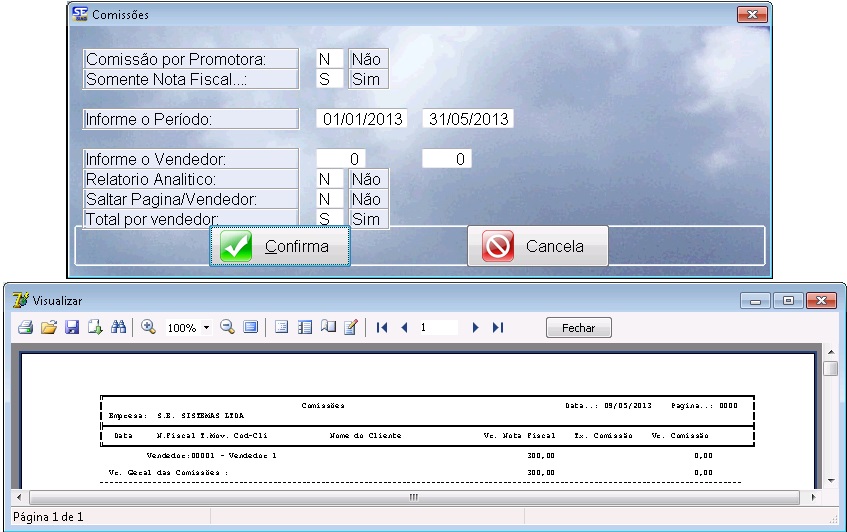This screenshot has width=847, height=532.
Task: Click the full screen view icon
Action: coord(250,327)
